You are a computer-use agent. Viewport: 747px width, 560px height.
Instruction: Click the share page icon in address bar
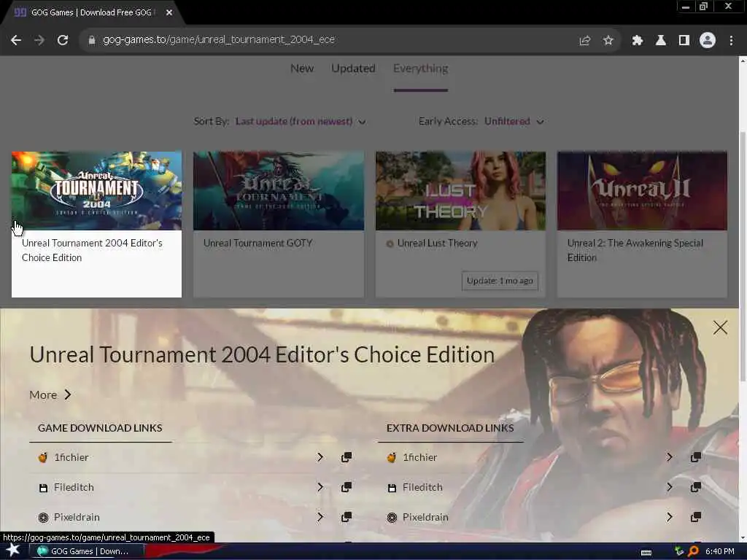[x=585, y=41]
